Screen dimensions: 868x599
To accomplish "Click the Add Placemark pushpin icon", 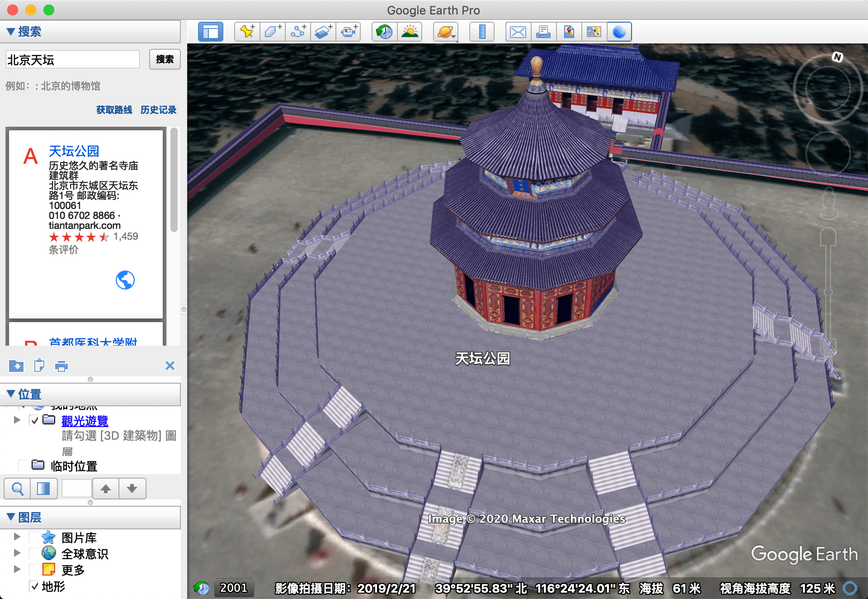I will click(x=247, y=32).
